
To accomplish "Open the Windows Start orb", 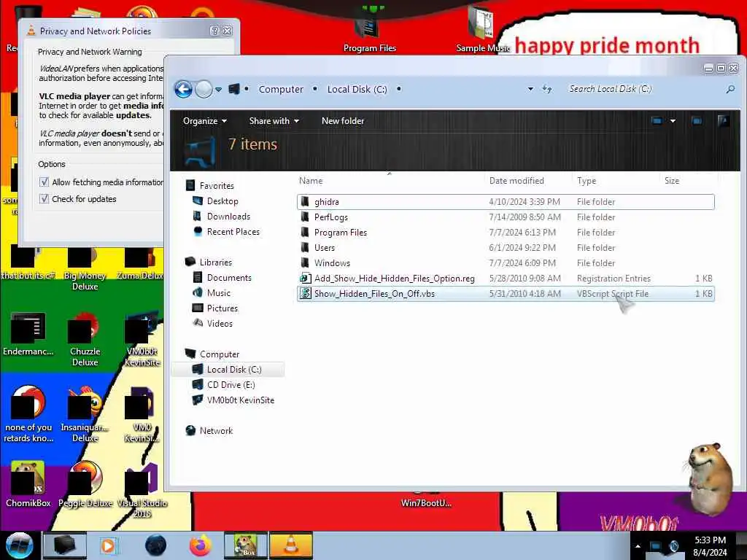I will click(19, 545).
